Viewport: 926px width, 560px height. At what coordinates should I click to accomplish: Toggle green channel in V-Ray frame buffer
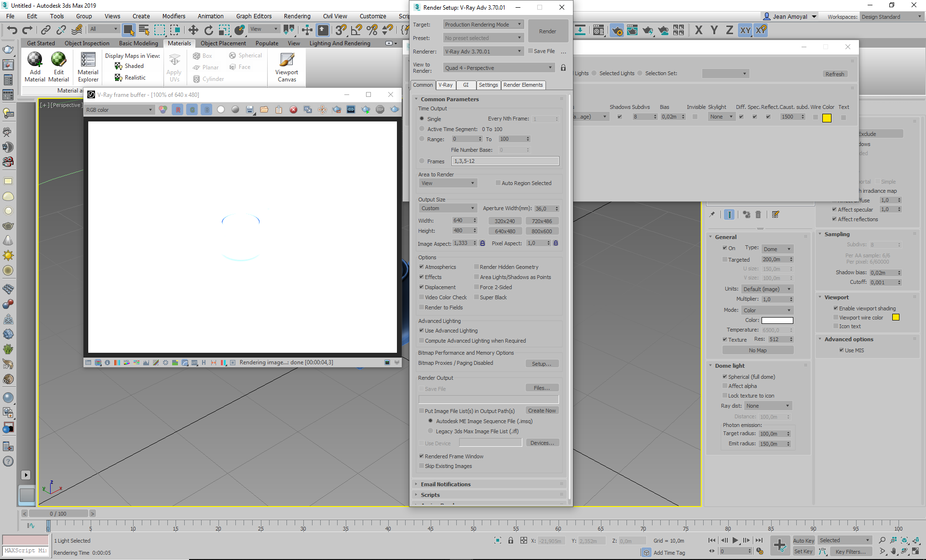(192, 110)
